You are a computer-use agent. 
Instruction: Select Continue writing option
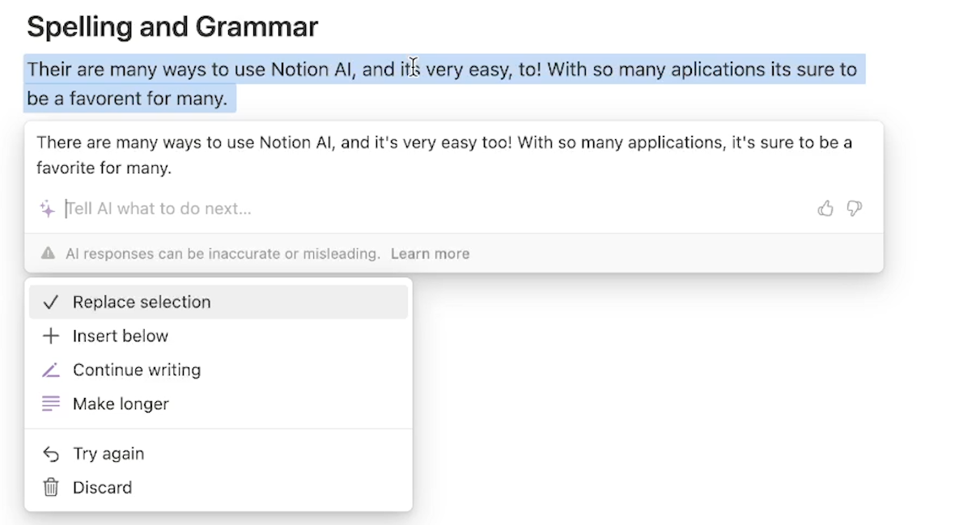[x=218, y=370]
